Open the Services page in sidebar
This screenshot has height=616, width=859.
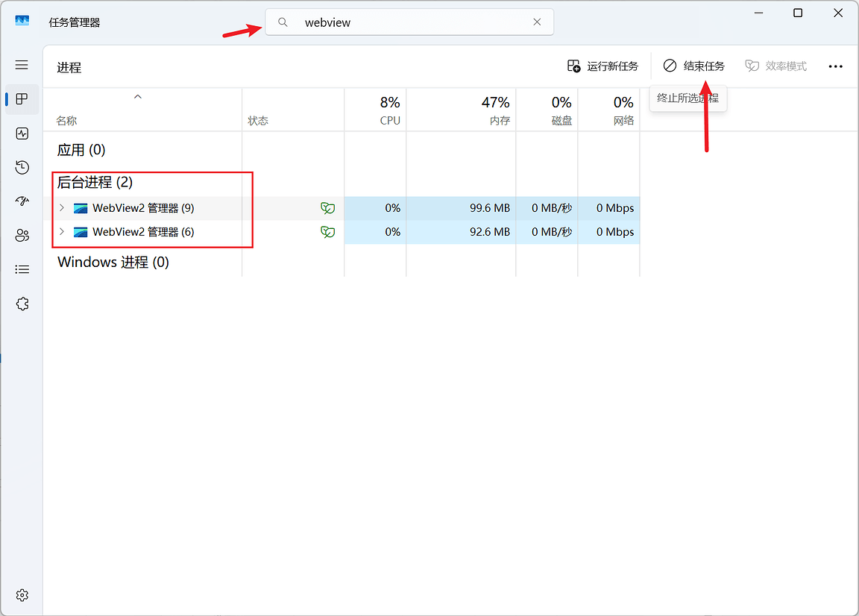tap(22, 304)
